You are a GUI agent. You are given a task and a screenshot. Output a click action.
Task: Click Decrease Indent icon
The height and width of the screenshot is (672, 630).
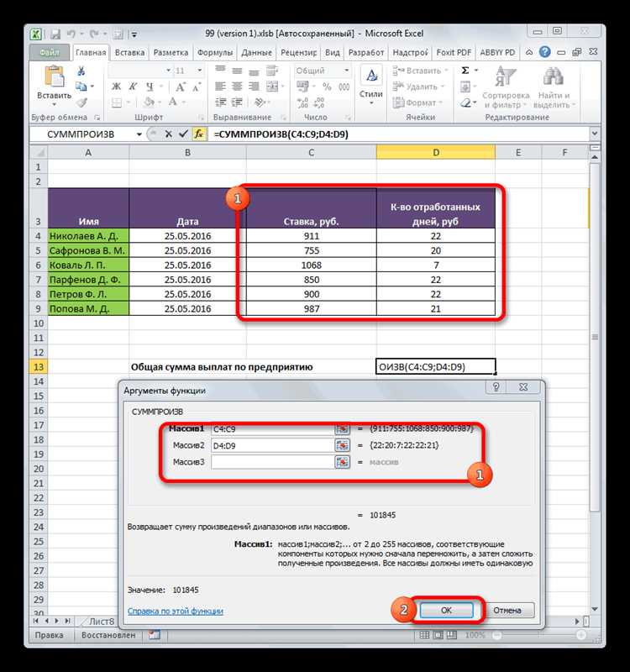click(220, 102)
